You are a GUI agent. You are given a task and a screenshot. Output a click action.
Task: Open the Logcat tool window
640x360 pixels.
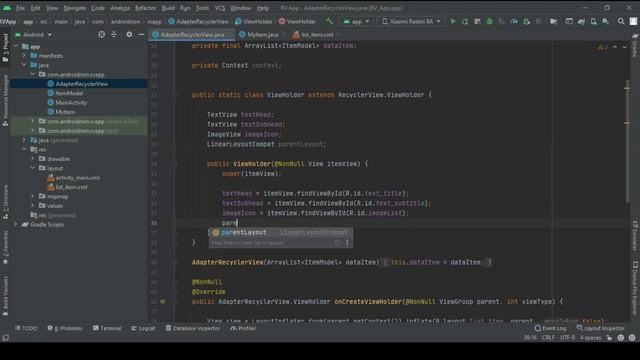point(143,328)
